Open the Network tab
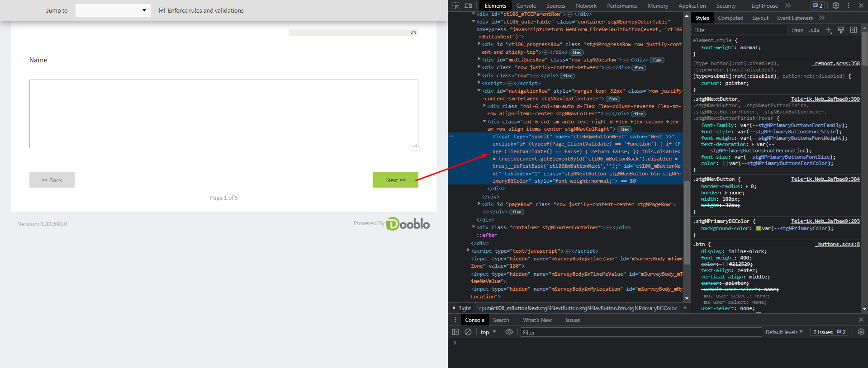The image size is (868, 368). click(x=586, y=6)
